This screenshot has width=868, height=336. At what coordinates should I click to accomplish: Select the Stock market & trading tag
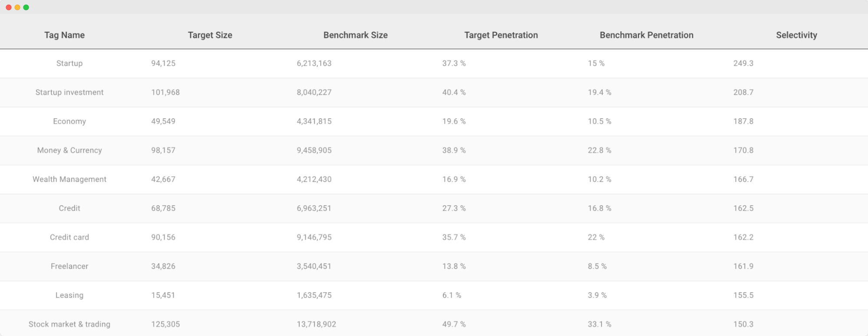click(69, 324)
